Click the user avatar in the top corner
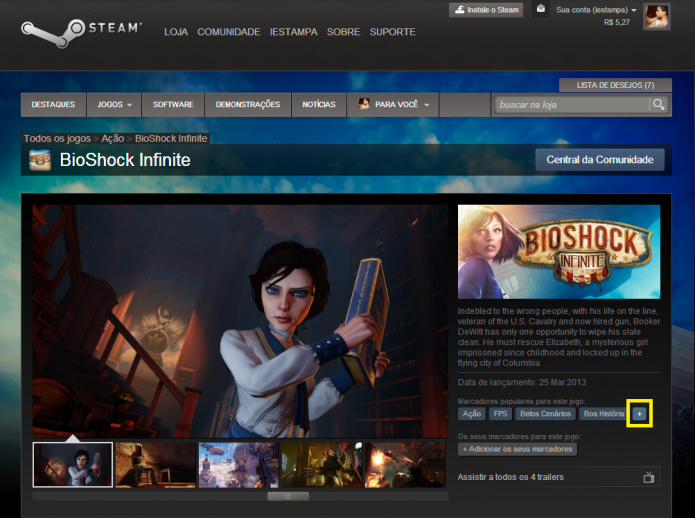The image size is (695, 518). pos(656,17)
